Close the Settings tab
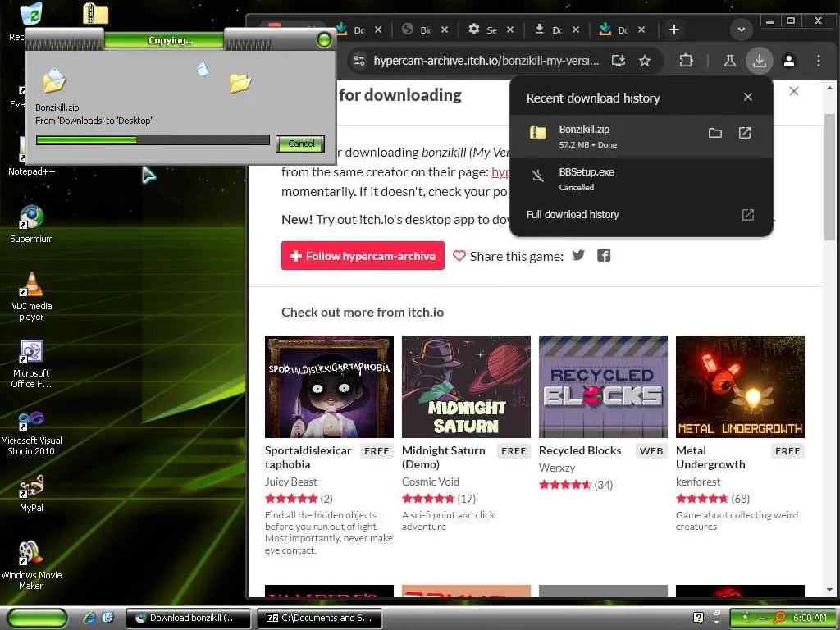The width and height of the screenshot is (840, 630). tap(510, 30)
